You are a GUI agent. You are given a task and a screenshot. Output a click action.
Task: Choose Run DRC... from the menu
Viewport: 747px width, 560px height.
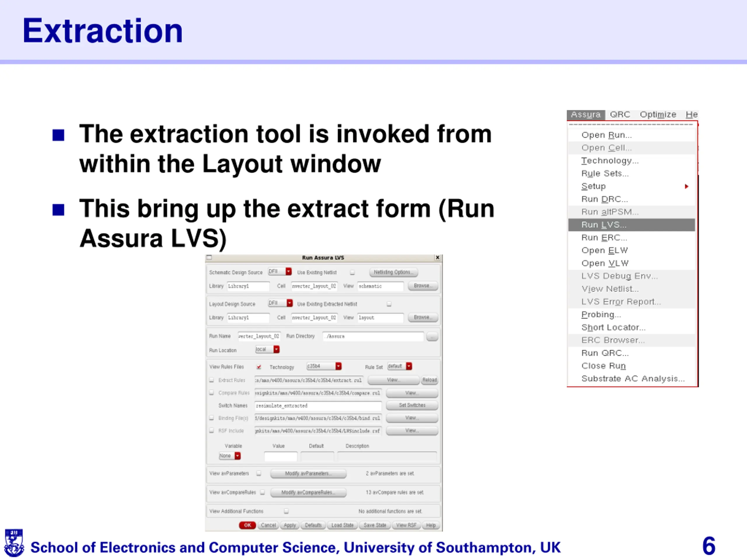click(x=632, y=199)
